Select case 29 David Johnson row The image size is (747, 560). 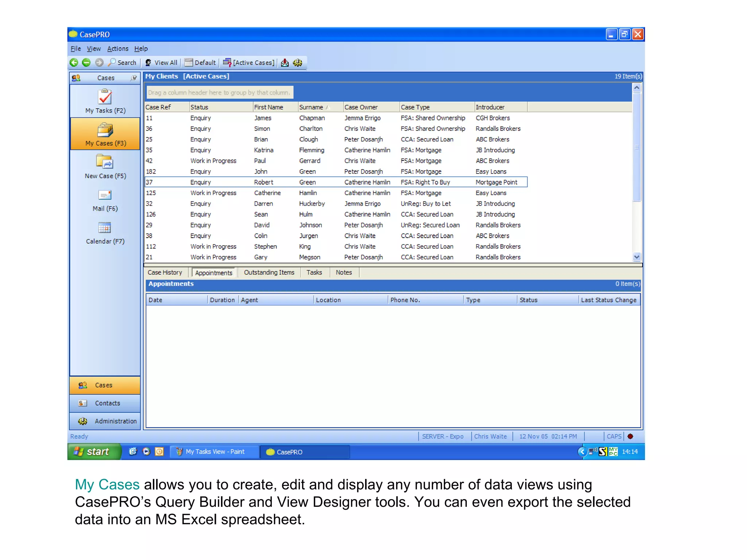pyautogui.click(x=336, y=225)
